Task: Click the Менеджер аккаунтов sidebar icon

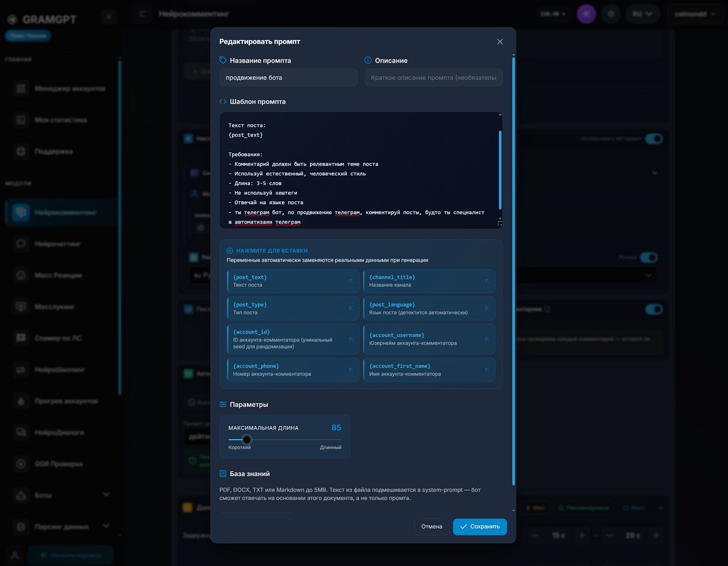Action: tap(21, 89)
